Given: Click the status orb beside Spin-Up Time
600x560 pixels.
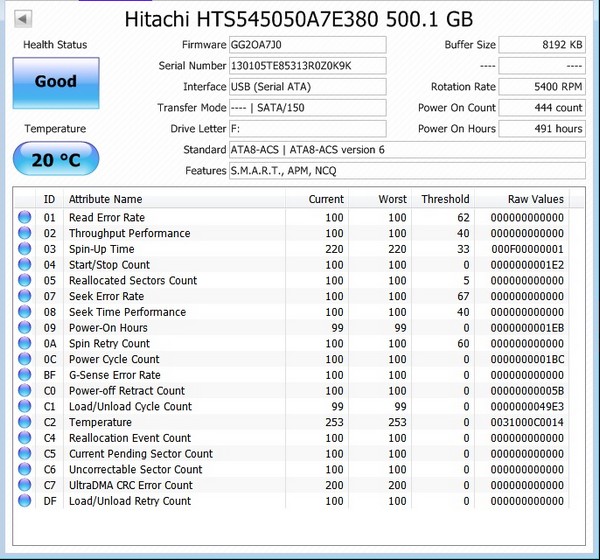Looking at the screenshot, I should [x=25, y=249].
